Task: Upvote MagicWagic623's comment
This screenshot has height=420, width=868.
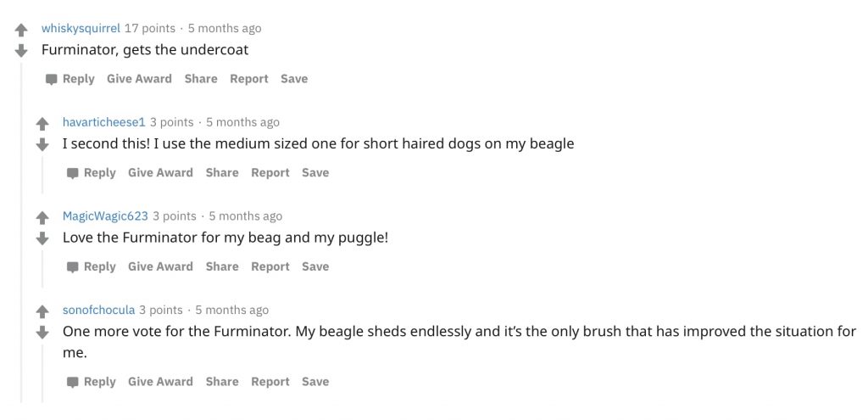Action: 43,218
